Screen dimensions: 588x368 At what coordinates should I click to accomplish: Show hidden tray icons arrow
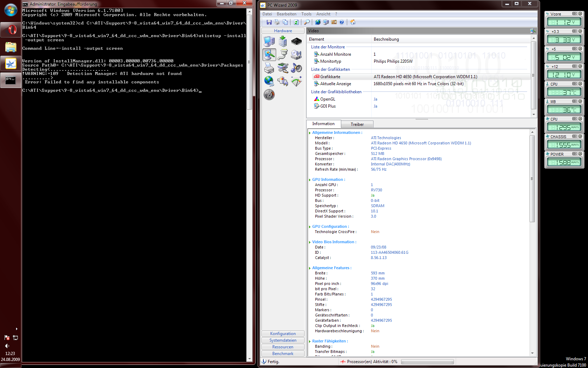[x=16, y=329]
